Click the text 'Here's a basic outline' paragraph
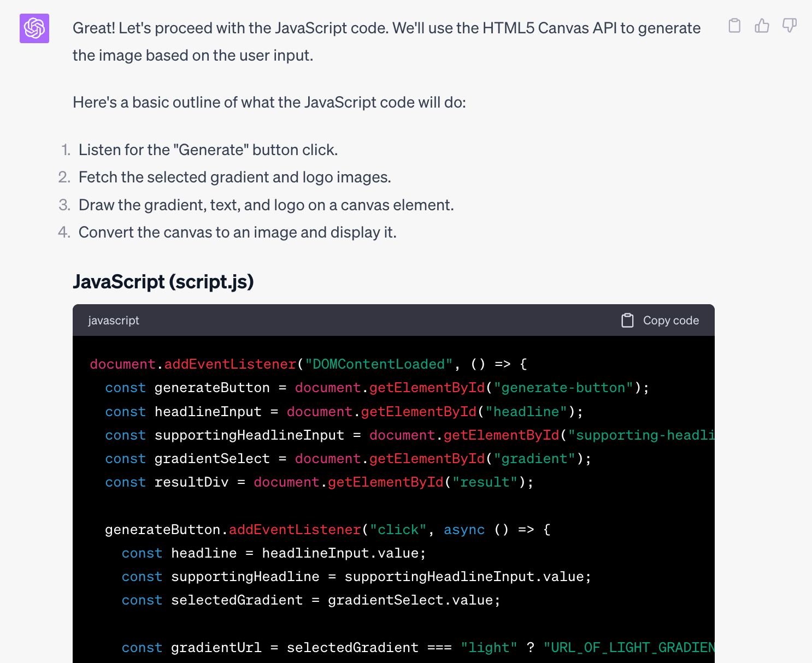Viewport: 812px width, 663px height. pos(269,102)
